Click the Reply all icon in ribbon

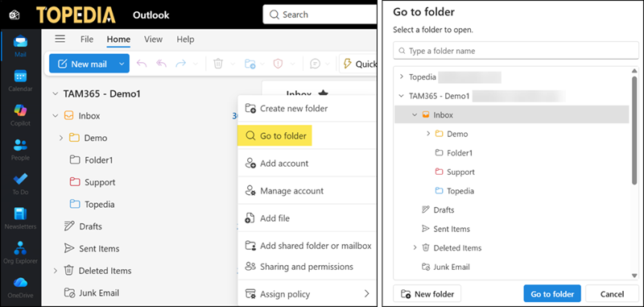161,64
